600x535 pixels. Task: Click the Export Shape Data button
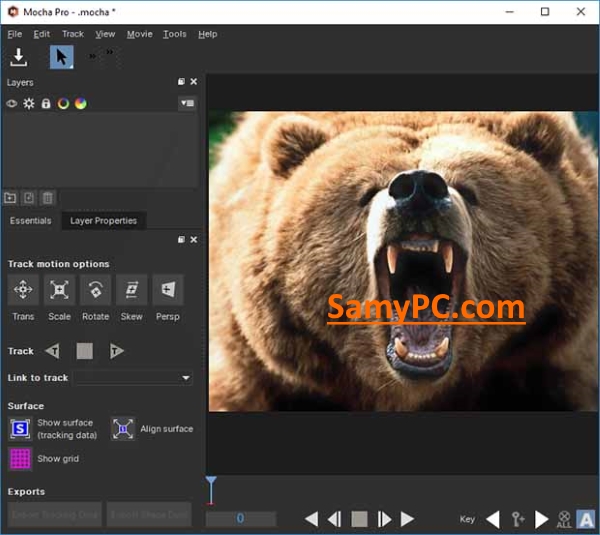coord(149,515)
